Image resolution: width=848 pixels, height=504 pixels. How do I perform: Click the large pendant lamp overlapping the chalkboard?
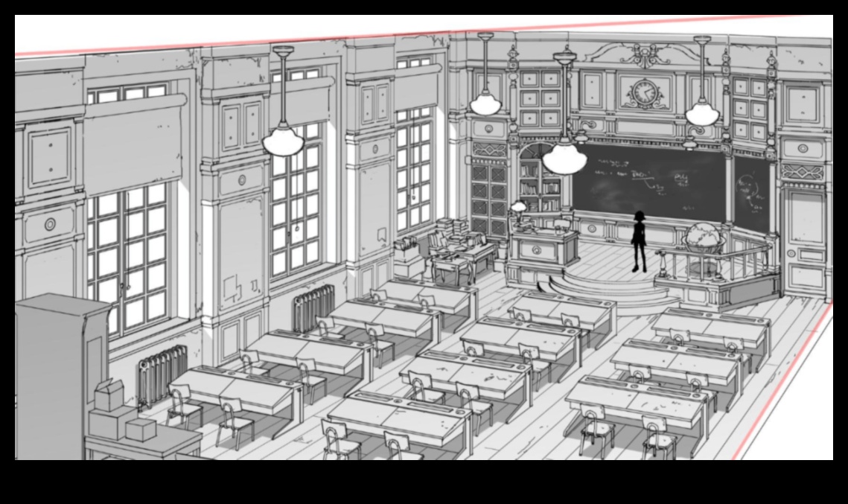pyautogui.click(x=564, y=157)
